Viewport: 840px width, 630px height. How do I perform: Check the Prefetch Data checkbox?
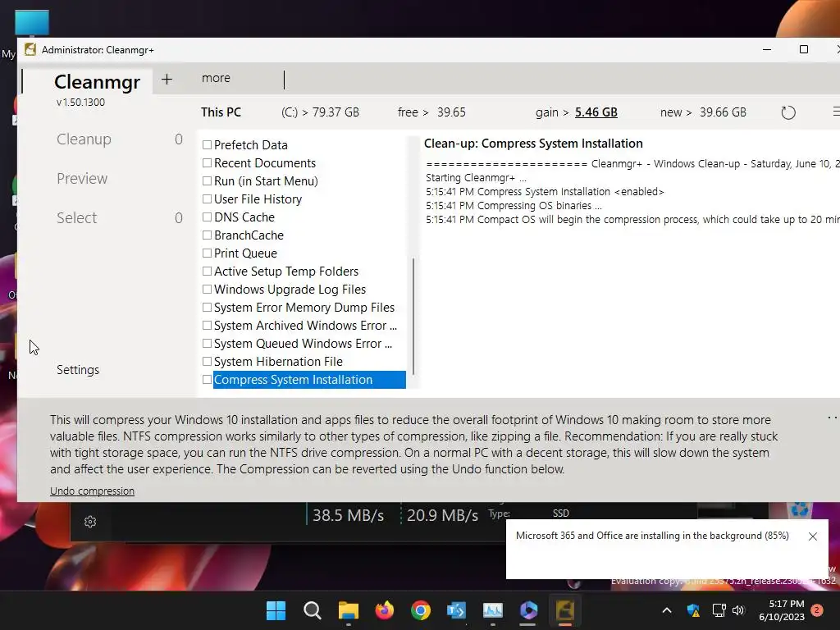207,145
